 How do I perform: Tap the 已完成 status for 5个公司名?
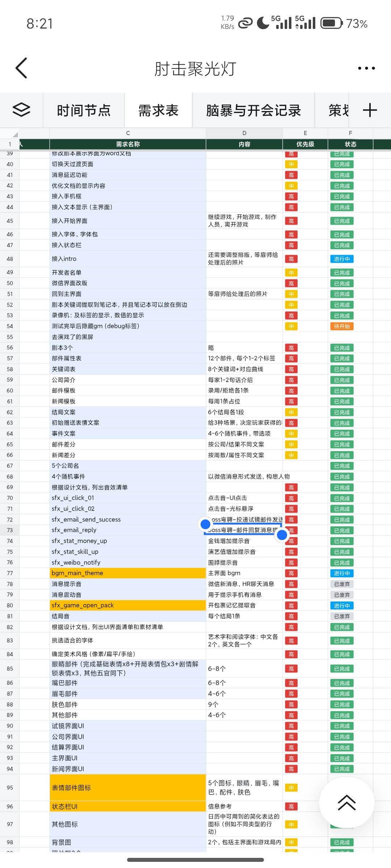click(342, 466)
